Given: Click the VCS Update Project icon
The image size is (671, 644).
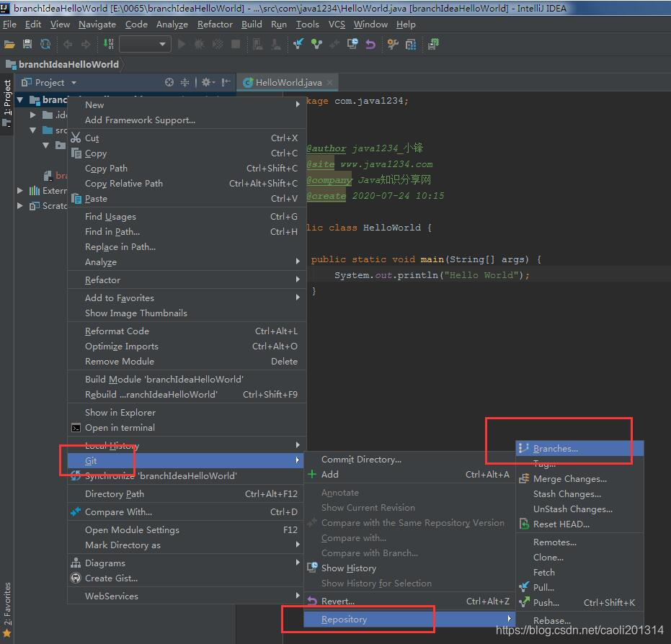Looking at the screenshot, I should tap(298, 44).
